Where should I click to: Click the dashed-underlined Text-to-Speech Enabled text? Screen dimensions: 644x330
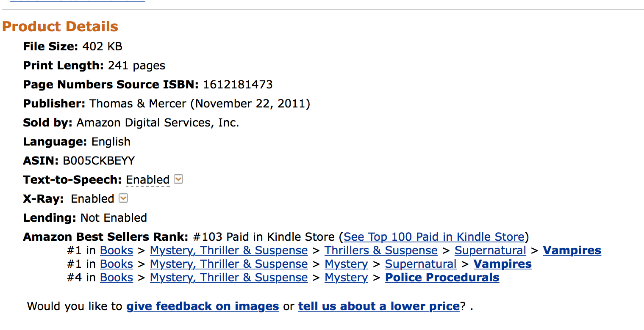coord(147,180)
